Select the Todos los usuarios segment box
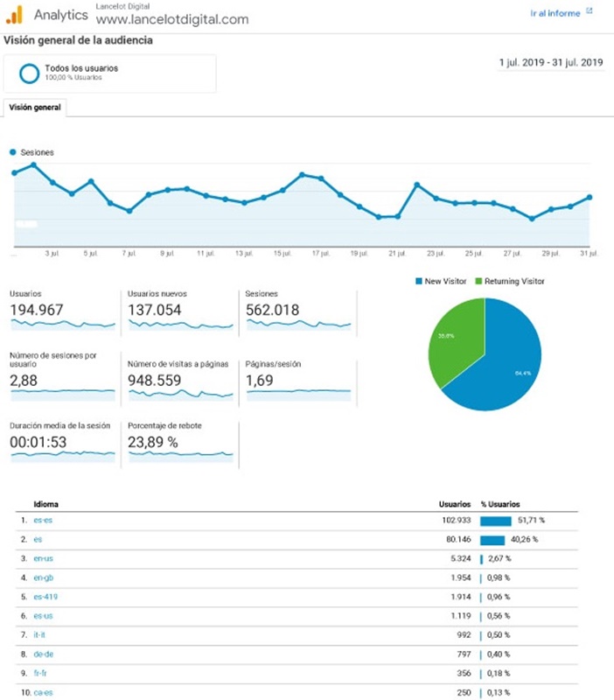The height and width of the screenshot is (700, 614). (x=109, y=73)
